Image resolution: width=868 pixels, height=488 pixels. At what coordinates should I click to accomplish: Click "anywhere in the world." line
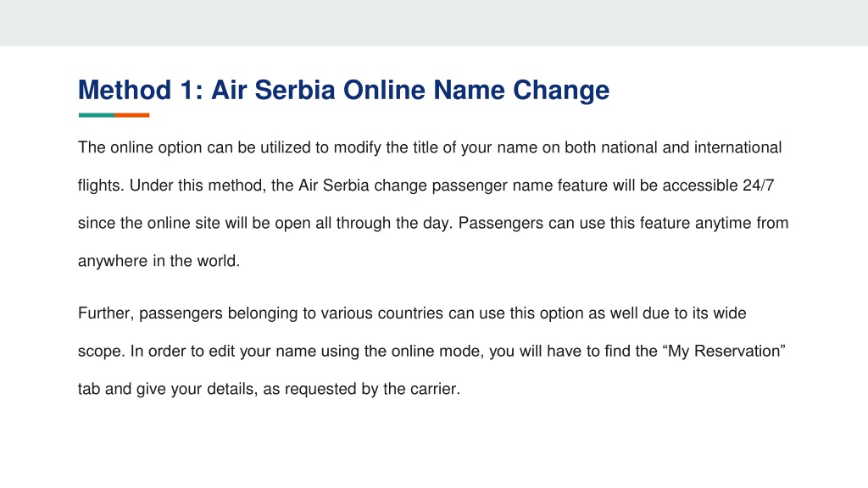(x=159, y=261)
